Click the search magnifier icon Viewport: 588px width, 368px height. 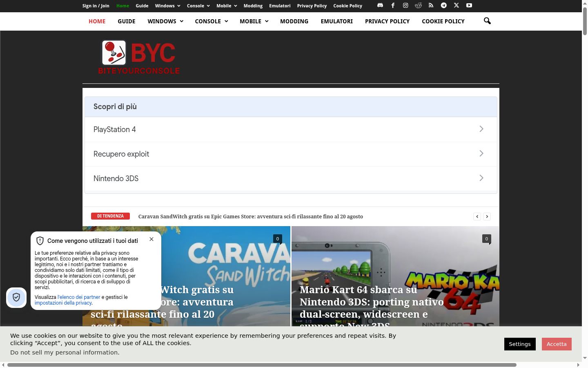point(487,21)
